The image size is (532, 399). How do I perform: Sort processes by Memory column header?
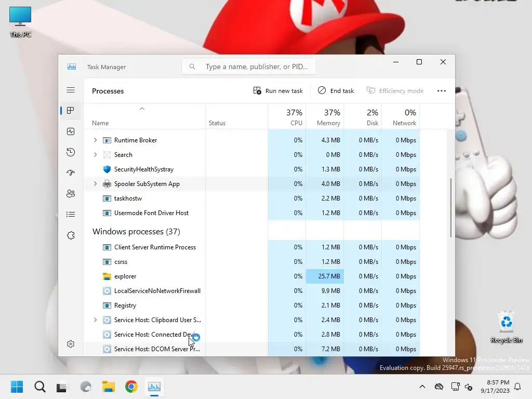pyautogui.click(x=325, y=117)
